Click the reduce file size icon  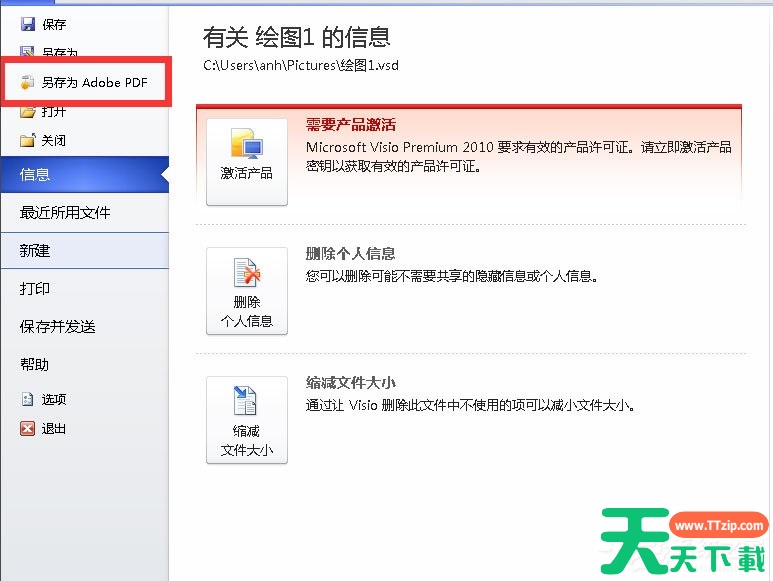click(246, 400)
